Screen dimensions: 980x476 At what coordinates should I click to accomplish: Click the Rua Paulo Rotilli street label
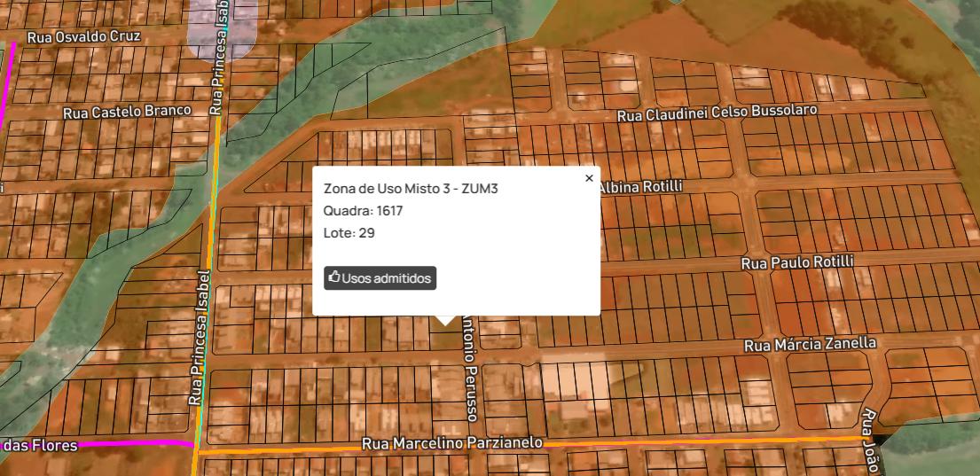(x=797, y=262)
